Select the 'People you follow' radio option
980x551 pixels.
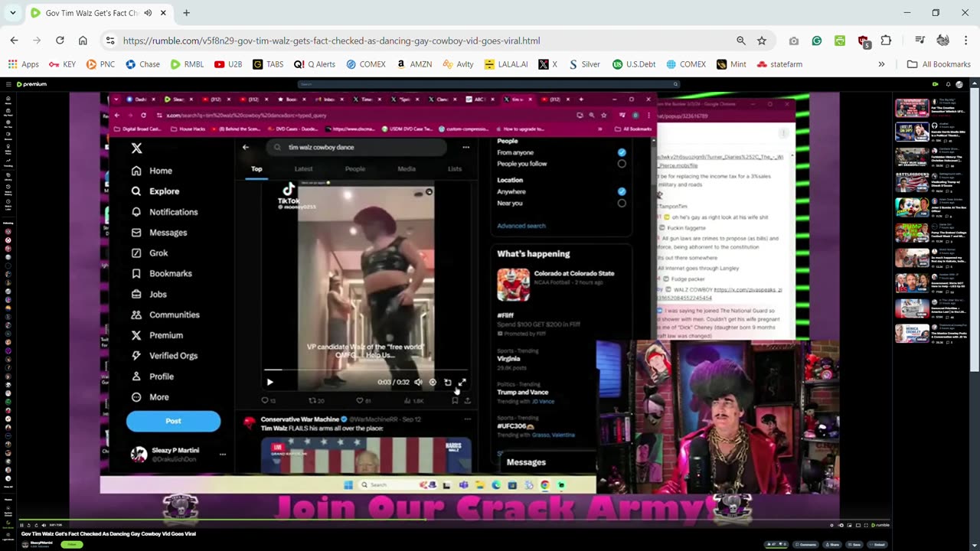[622, 164]
